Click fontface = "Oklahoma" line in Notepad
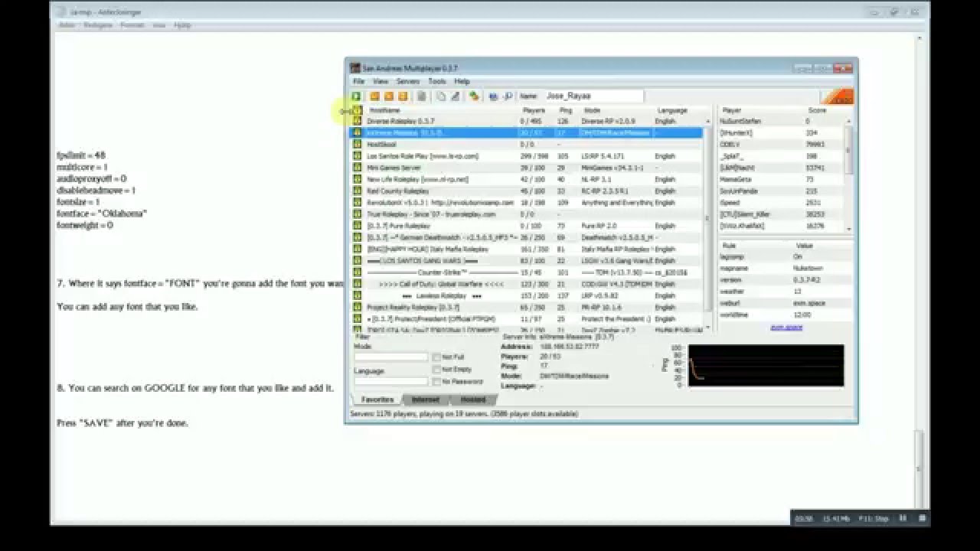980x551 pixels. [102, 214]
